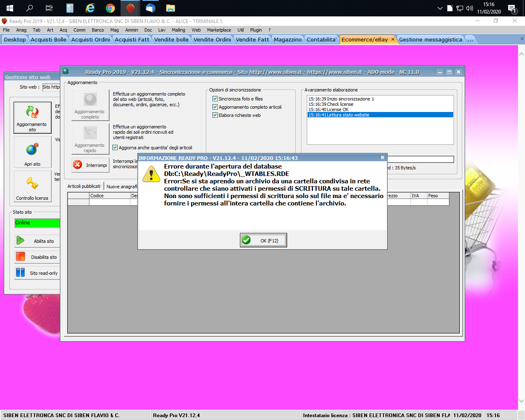The image size is (525, 420).
Task: Click Abilita sito green play button
Action: click(37, 241)
